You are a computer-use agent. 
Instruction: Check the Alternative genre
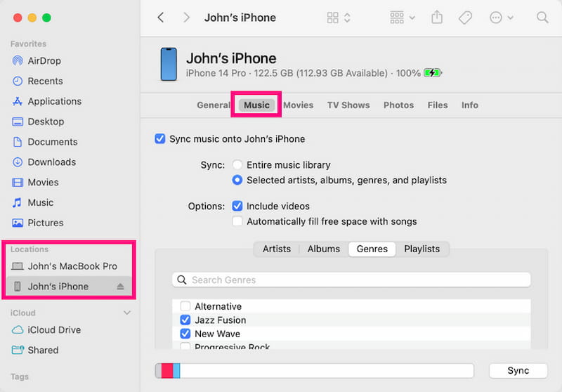[x=185, y=306]
